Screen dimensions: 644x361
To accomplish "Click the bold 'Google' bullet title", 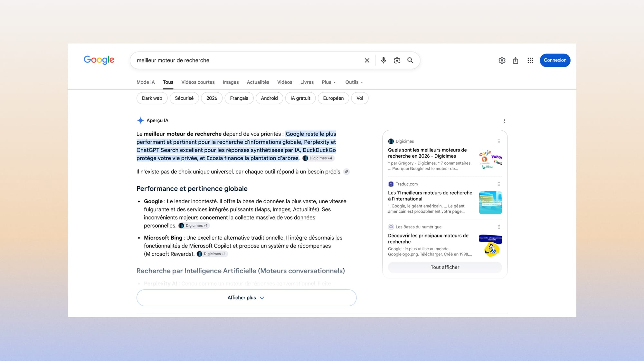I will pyautogui.click(x=153, y=201).
